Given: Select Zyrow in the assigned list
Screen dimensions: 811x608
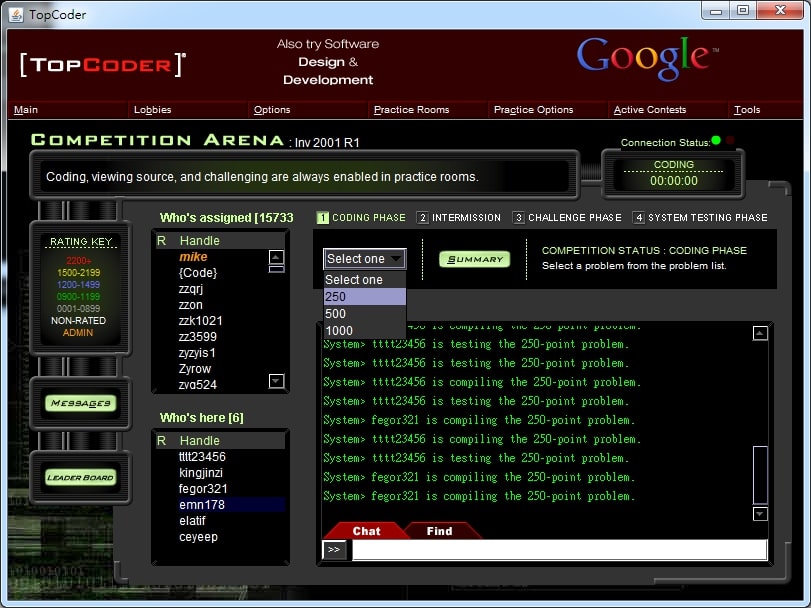Looking at the screenshot, I should point(195,369).
